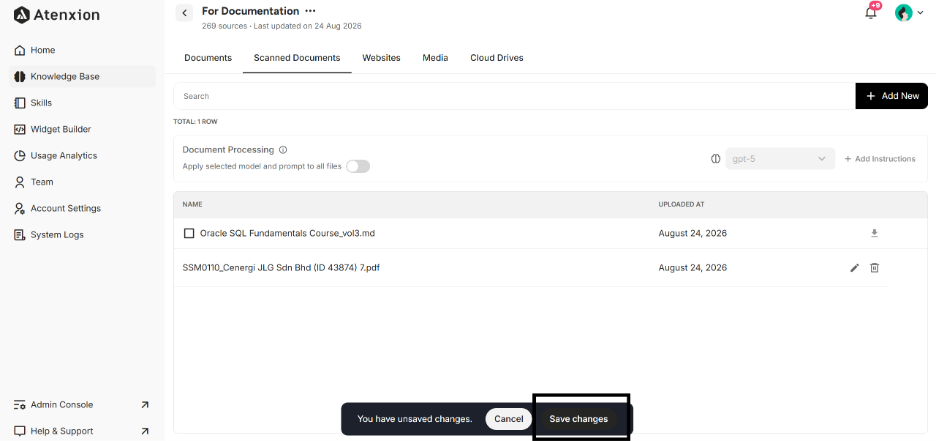Click the model icon beside gpt-5
The image size is (936, 441).
point(715,159)
